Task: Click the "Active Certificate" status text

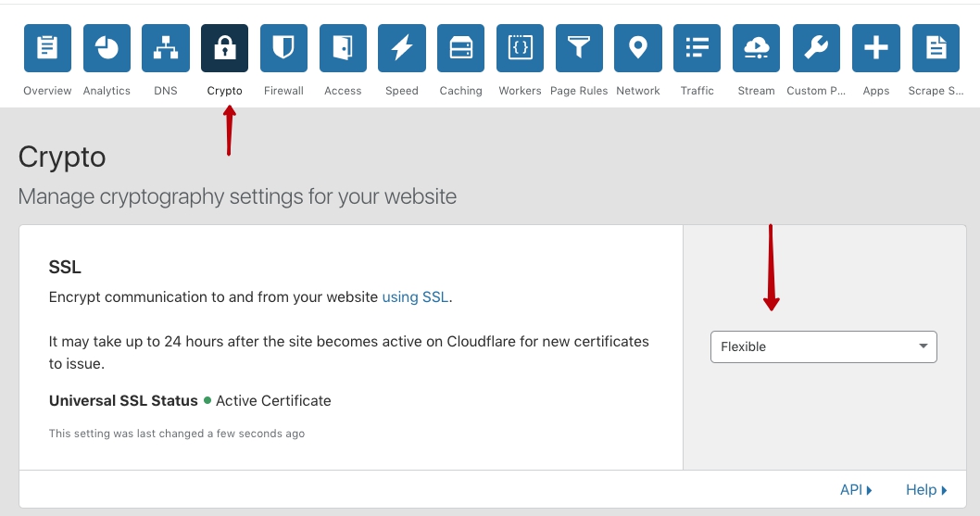Action: [x=273, y=401]
